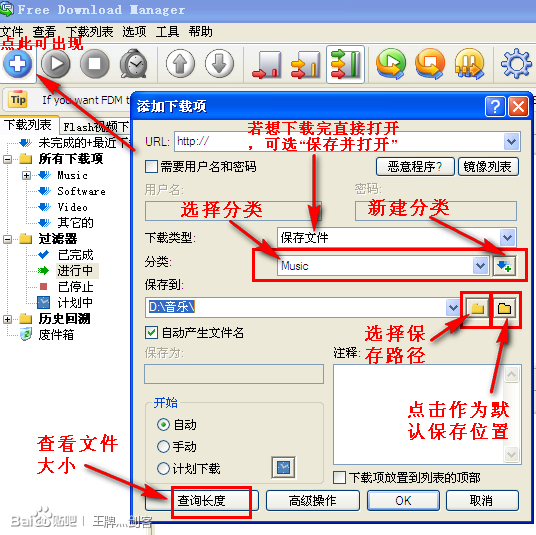Click the move download down arrow icon
Screen dimensions: 536x535
[219, 64]
